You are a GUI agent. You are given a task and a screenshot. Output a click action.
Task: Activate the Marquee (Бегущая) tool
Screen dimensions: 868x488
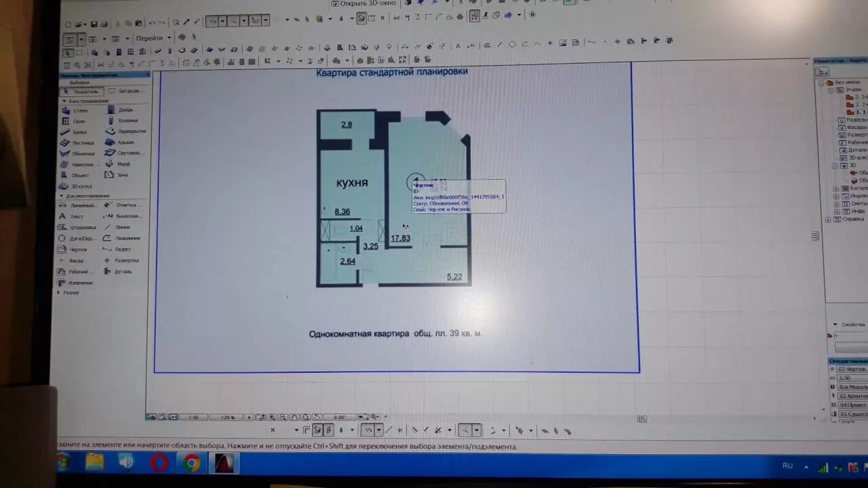125,91
